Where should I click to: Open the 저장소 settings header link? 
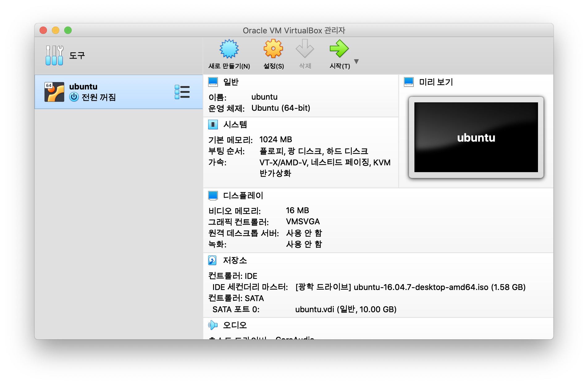point(235,260)
